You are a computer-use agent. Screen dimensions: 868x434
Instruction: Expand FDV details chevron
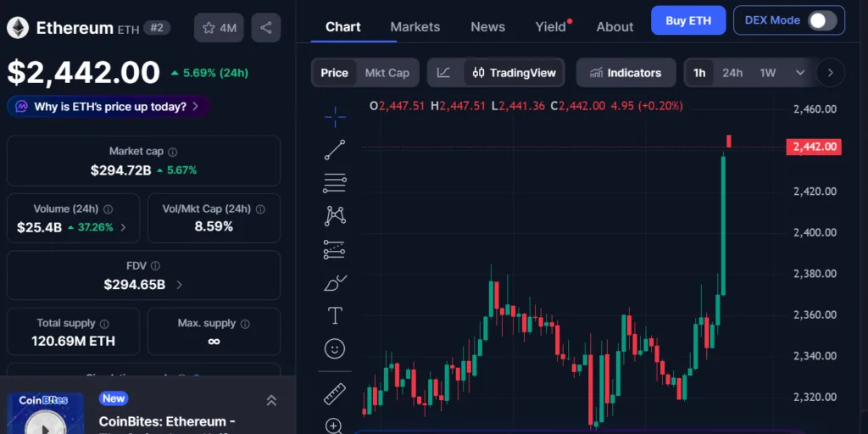(x=179, y=285)
